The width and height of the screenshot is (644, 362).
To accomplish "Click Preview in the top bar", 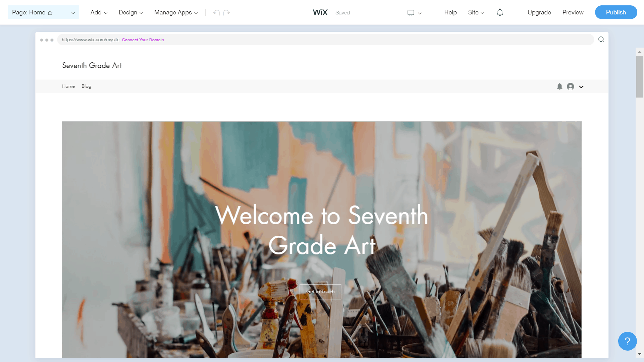I will 573,12.
